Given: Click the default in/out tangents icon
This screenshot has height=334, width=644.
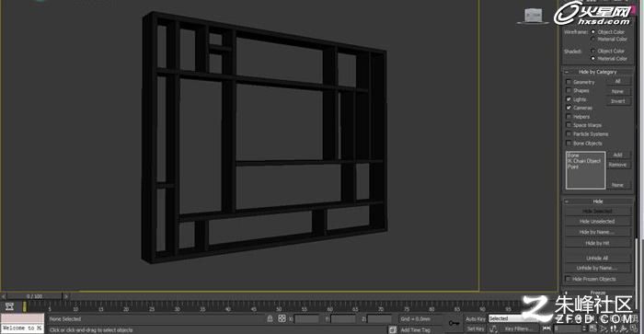Looking at the screenshot, I should (x=494, y=328).
